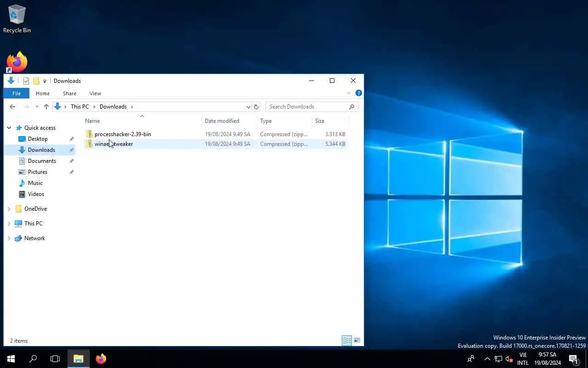
Task: Switch to Large icons view layout
Action: tap(357, 340)
